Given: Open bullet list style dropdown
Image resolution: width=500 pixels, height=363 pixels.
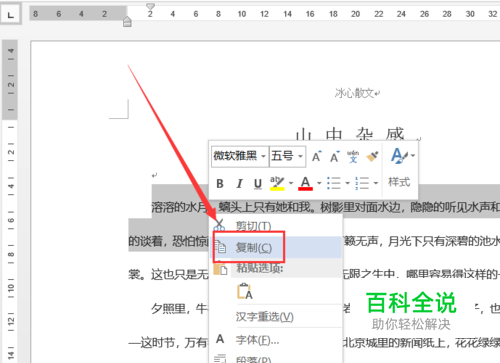Looking at the screenshot, I should coord(347,183).
